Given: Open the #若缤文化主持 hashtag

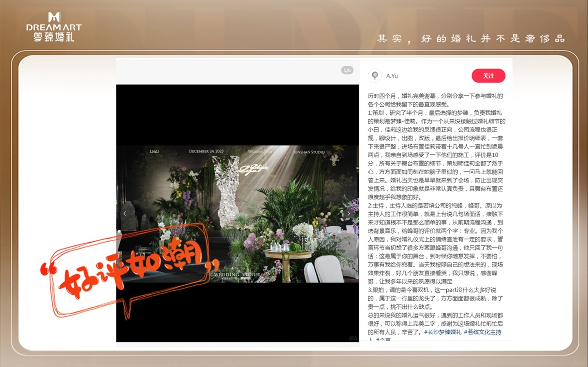Looking at the screenshot, I should point(482,332).
